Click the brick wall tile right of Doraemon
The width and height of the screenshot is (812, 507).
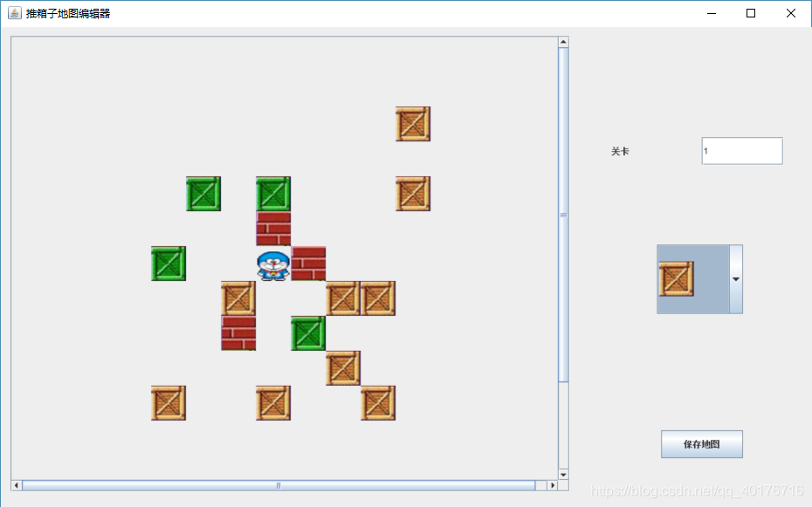click(x=308, y=264)
